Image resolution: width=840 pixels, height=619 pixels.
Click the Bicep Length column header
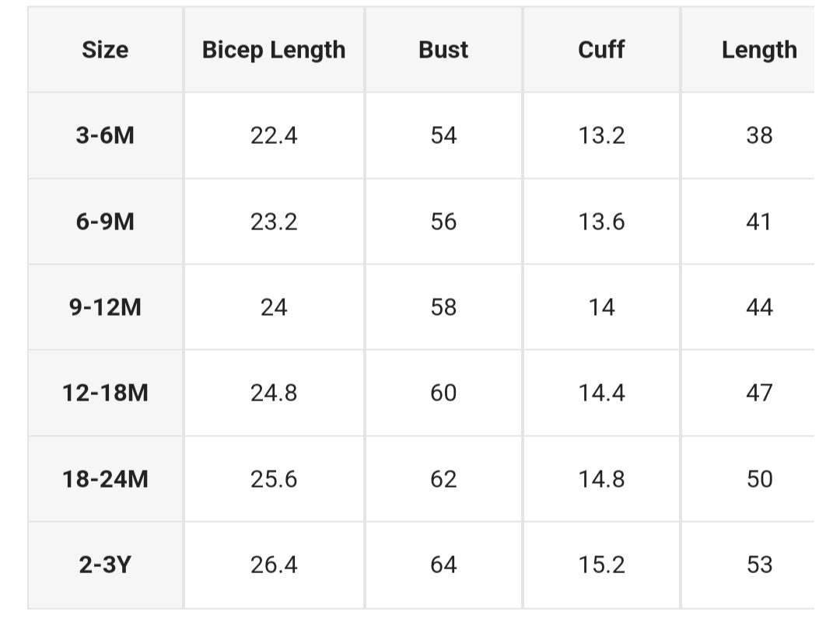coord(274,50)
